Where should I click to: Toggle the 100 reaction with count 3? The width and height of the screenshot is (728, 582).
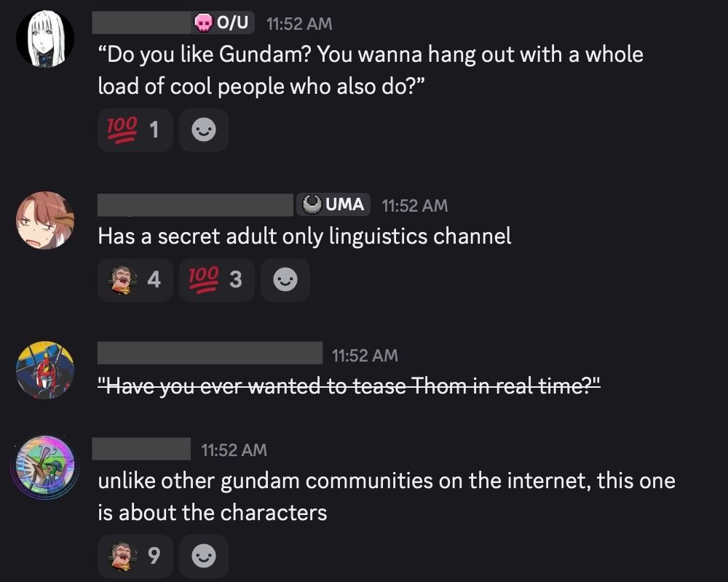(x=217, y=280)
